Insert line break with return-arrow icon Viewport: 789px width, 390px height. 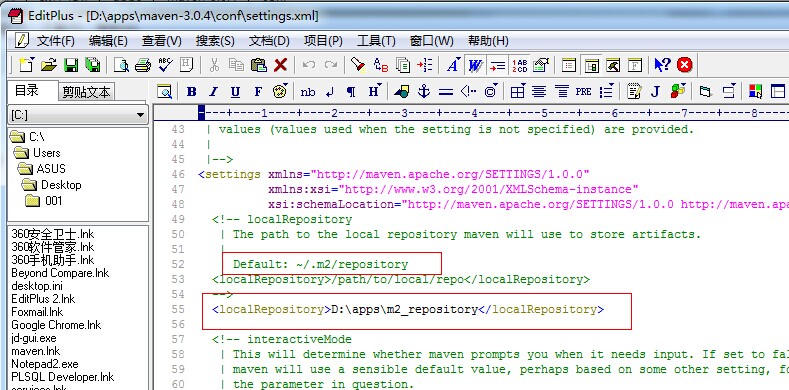click(x=330, y=92)
